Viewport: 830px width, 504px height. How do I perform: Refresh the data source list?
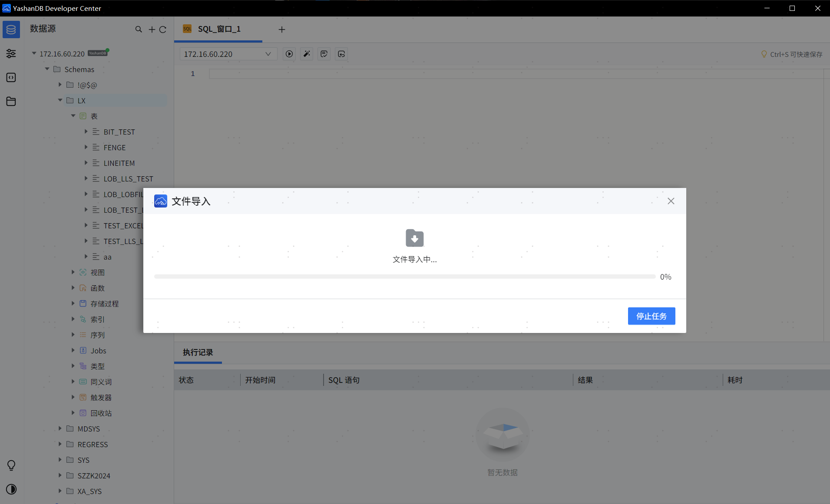pyautogui.click(x=163, y=30)
